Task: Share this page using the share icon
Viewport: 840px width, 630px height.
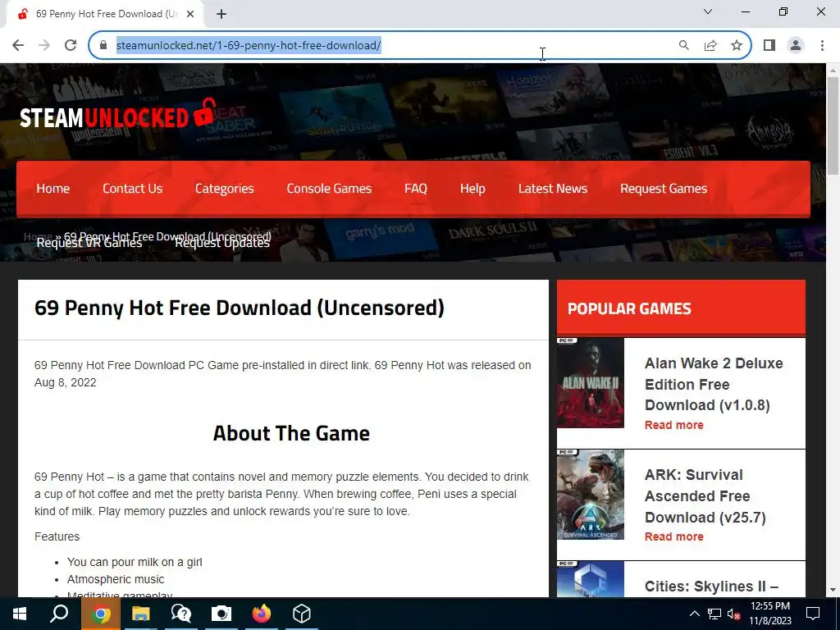Action: (x=710, y=46)
